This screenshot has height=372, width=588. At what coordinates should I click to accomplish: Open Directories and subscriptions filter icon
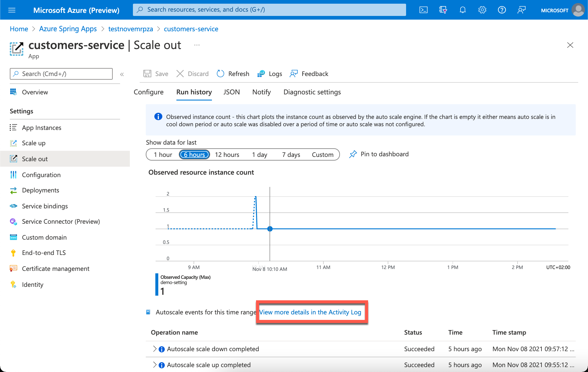443,10
